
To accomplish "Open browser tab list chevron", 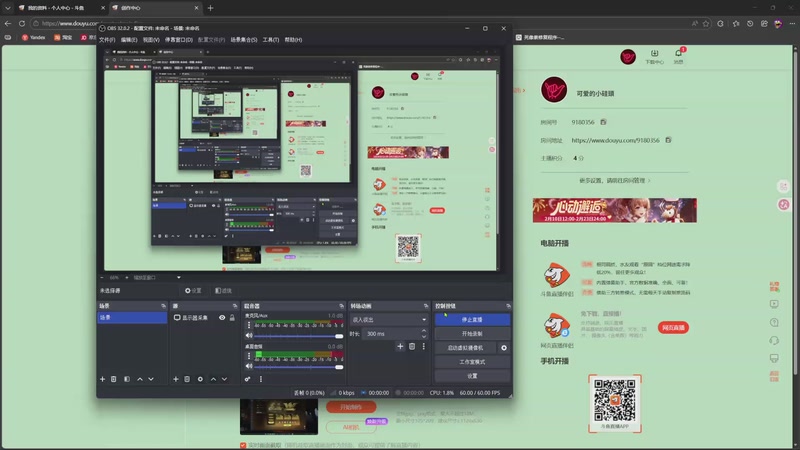I will [8, 8].
